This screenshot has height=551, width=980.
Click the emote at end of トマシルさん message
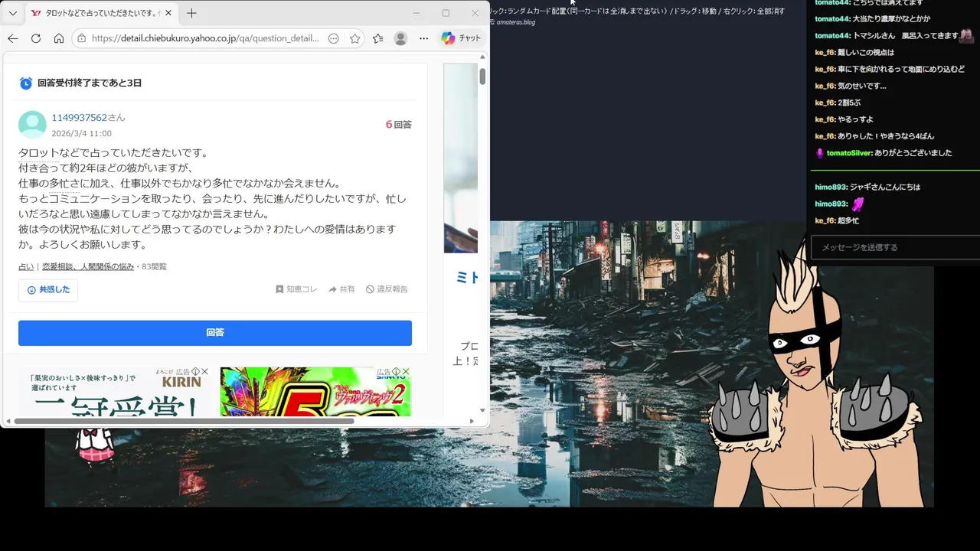coord(967,36)
